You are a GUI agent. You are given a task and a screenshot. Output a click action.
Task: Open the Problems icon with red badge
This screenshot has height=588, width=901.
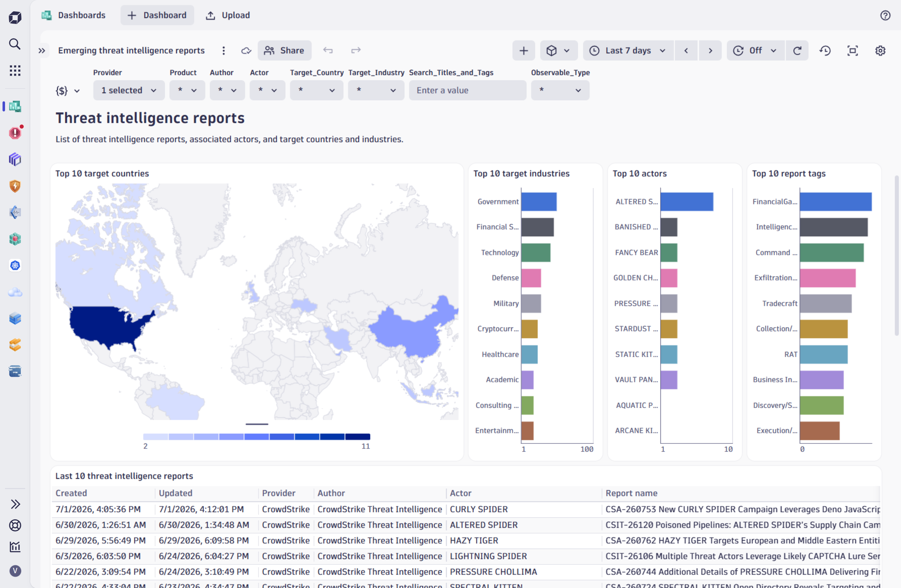[x=15, y=133]
